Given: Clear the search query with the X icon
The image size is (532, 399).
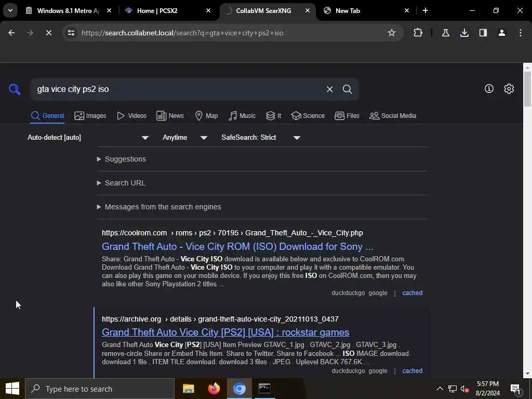Looking at the screenshot, I should coord(329,89).
